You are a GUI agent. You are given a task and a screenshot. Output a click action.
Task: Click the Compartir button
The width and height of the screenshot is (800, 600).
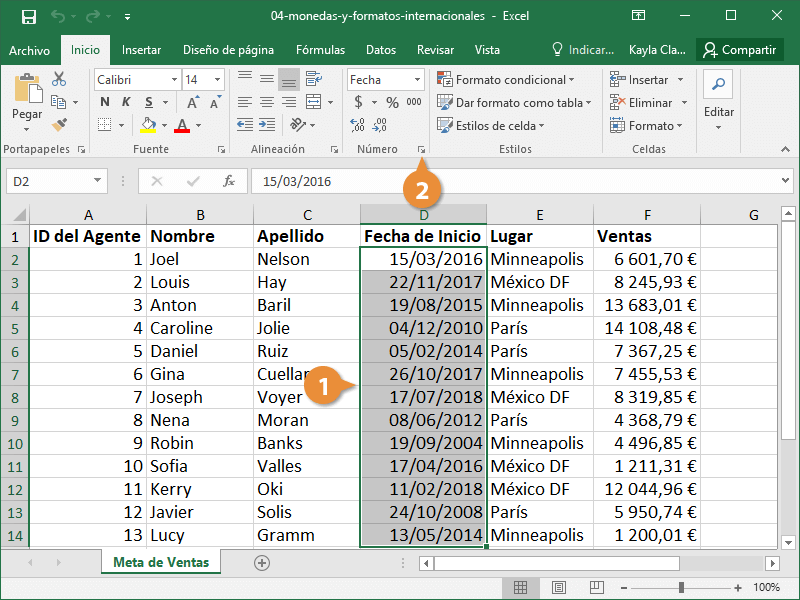[x=738, y=50]
